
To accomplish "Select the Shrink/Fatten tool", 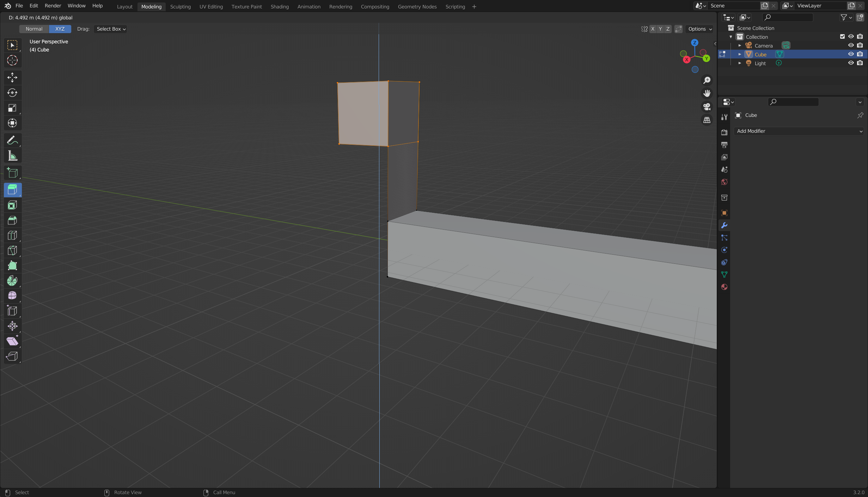I will click(12, 326).
